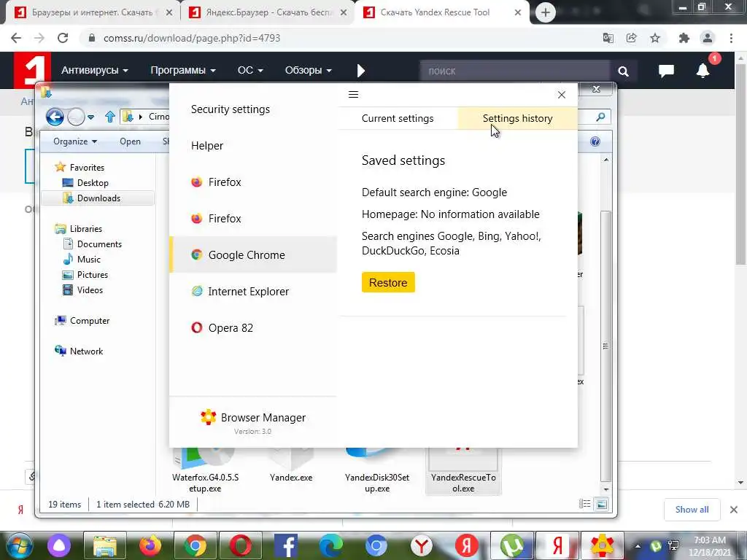Click the Browser Manager flower logo

click(208, 417)
